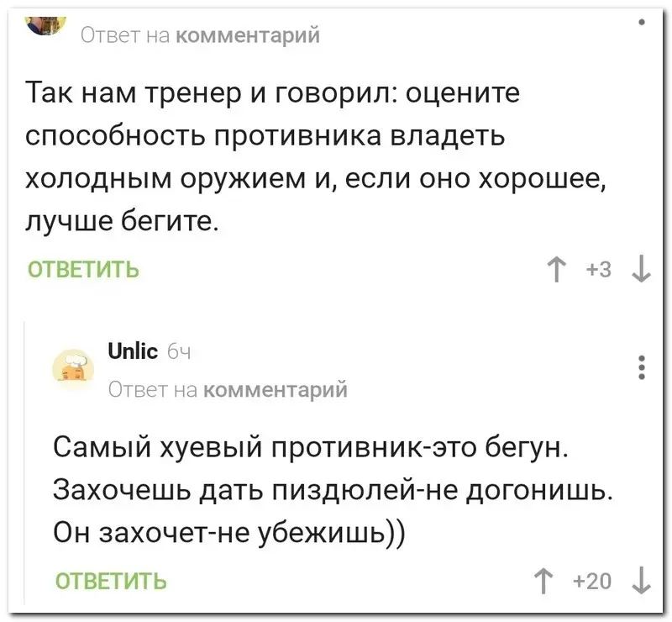Open the first comment's options dot menu
Screen dimensions: 672x622
point(641,22)
